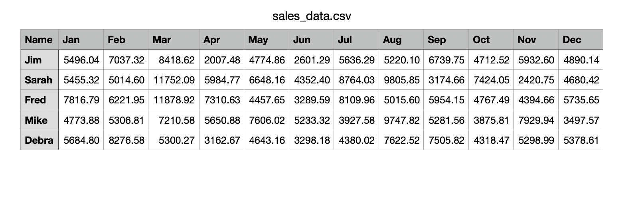The width and height of the screenshot is (644, 206).
Task: Select Jim's April cell 2007.48
Action: [221, 60]
